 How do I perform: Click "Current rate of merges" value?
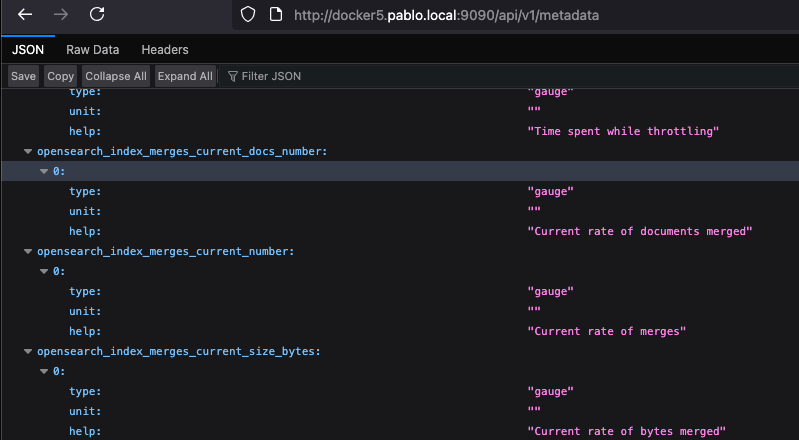pyautogui.click(x=606, y=331)
